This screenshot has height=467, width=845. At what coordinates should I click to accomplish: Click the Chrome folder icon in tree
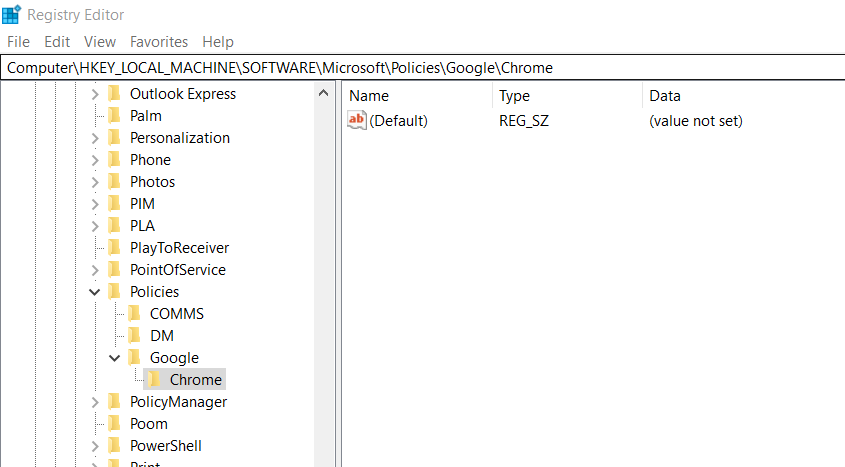pyautogui.click(x=154, y=380)
